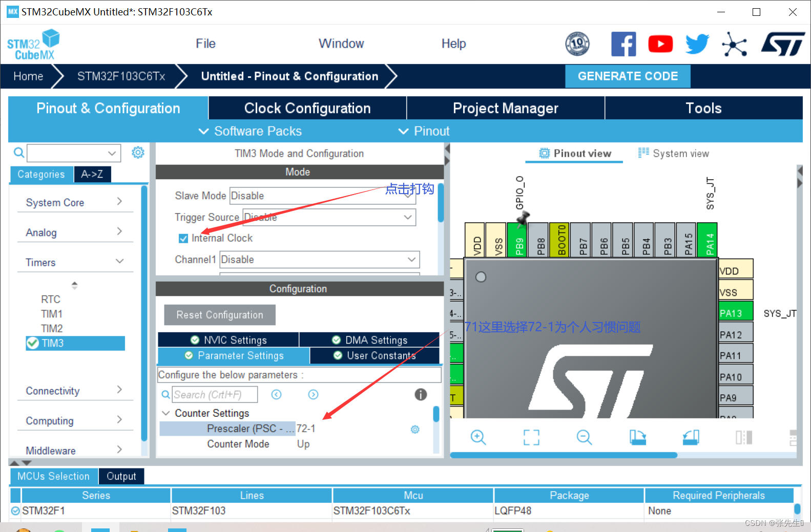This screenshot has height=532, width=811.
Task: Open the Software Packs dropdown
Action: [250, 131]
